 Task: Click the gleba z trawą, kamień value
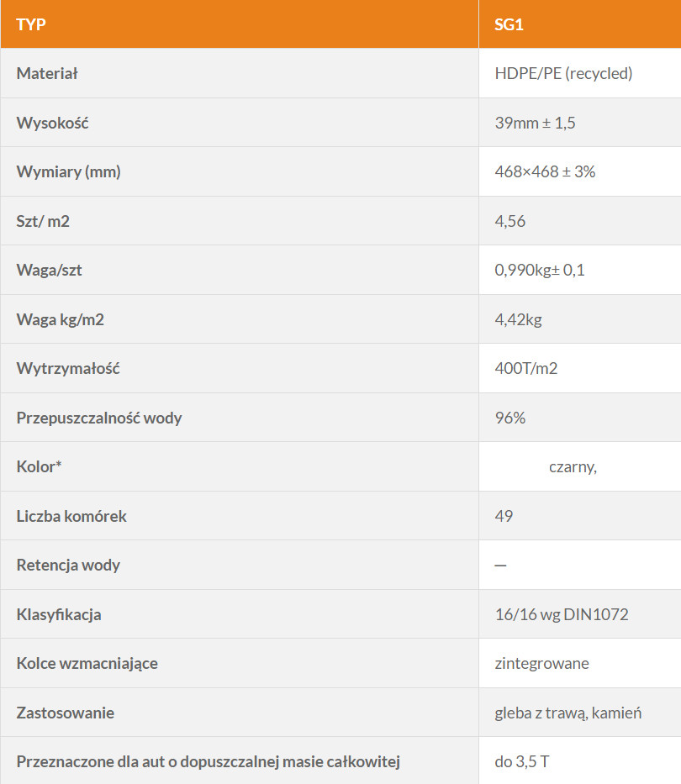(x=567, y=713)
